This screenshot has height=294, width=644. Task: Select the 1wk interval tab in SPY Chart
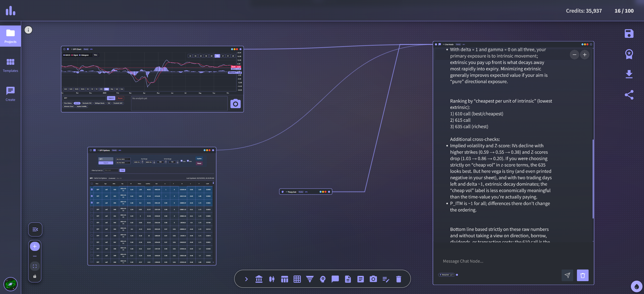coord(117,89)
